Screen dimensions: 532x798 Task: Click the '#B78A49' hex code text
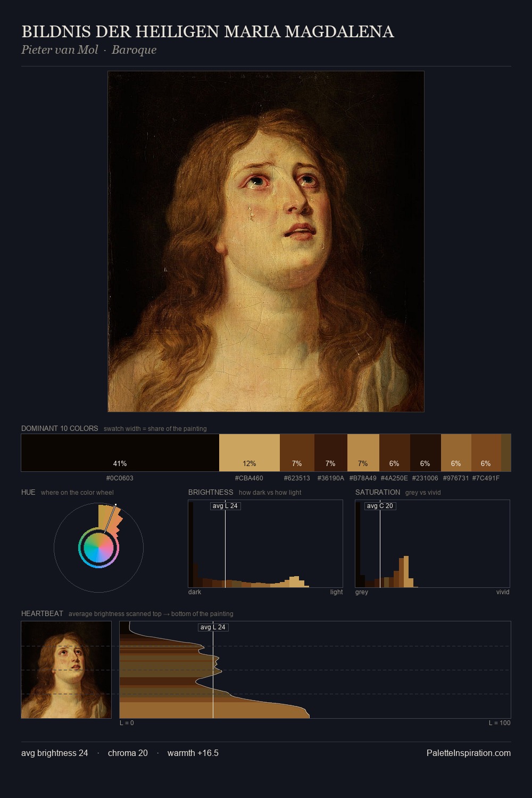pos(363,478)
